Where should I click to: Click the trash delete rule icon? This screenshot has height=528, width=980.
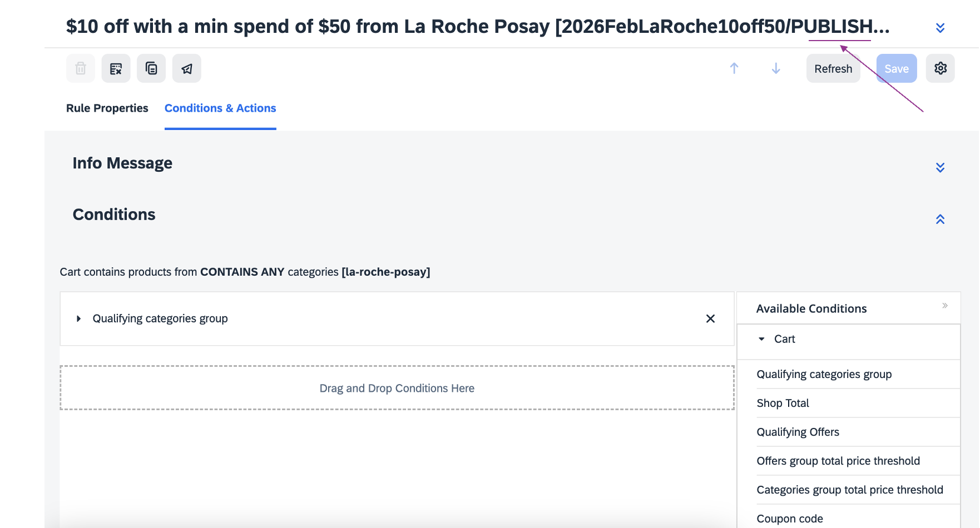point(81,68)
